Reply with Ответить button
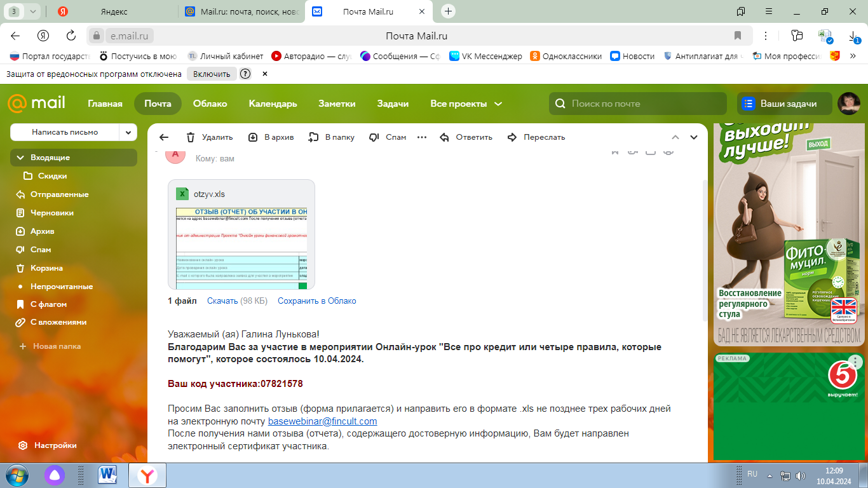 point(466,137)
